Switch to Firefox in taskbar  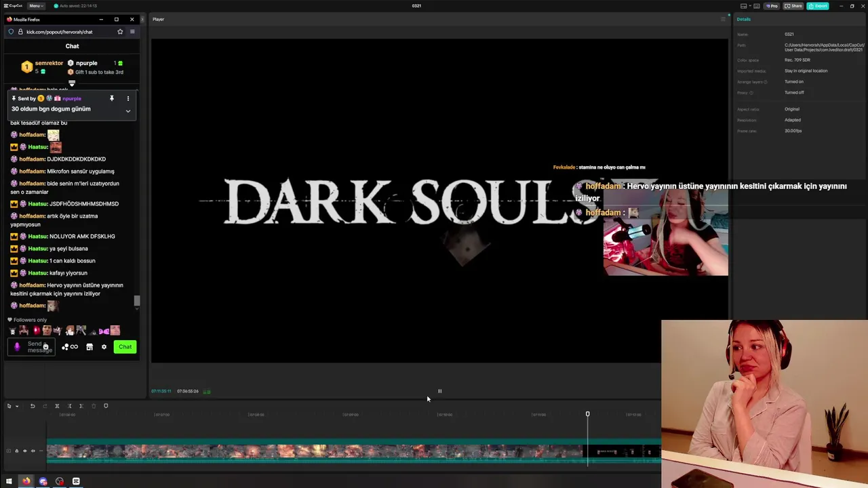coord(26,481)
